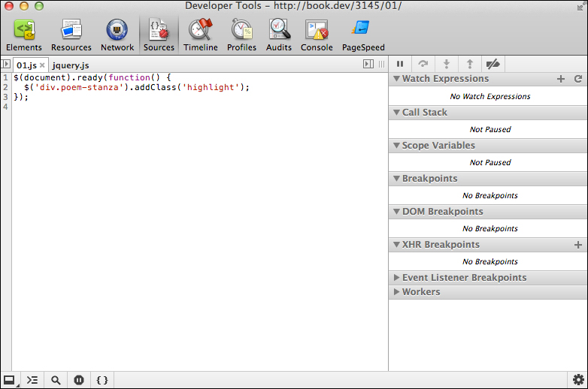Viewport: 588px width, 389px height.
Task: Collapse the XHR Breakpoints section
Action: point(396,245)
